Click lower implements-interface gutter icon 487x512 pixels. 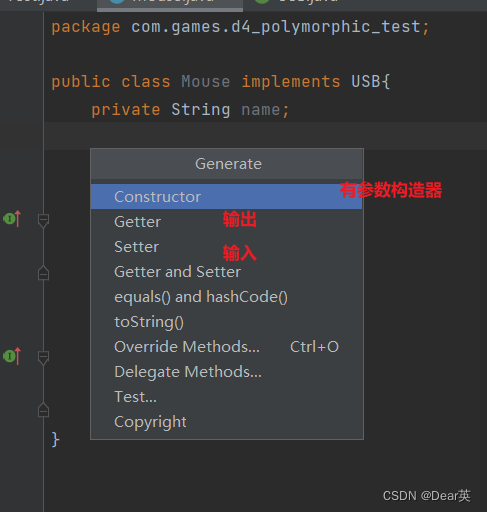pos(12,356)
